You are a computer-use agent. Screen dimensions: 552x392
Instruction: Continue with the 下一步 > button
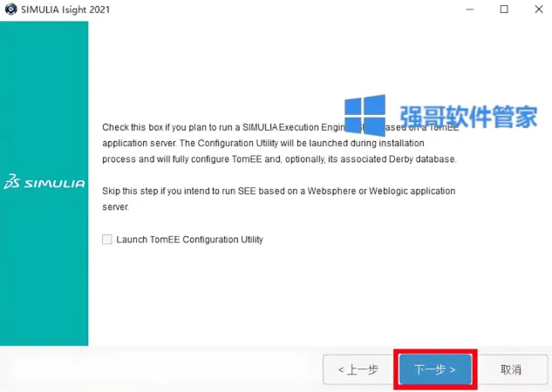click(435, 369)
